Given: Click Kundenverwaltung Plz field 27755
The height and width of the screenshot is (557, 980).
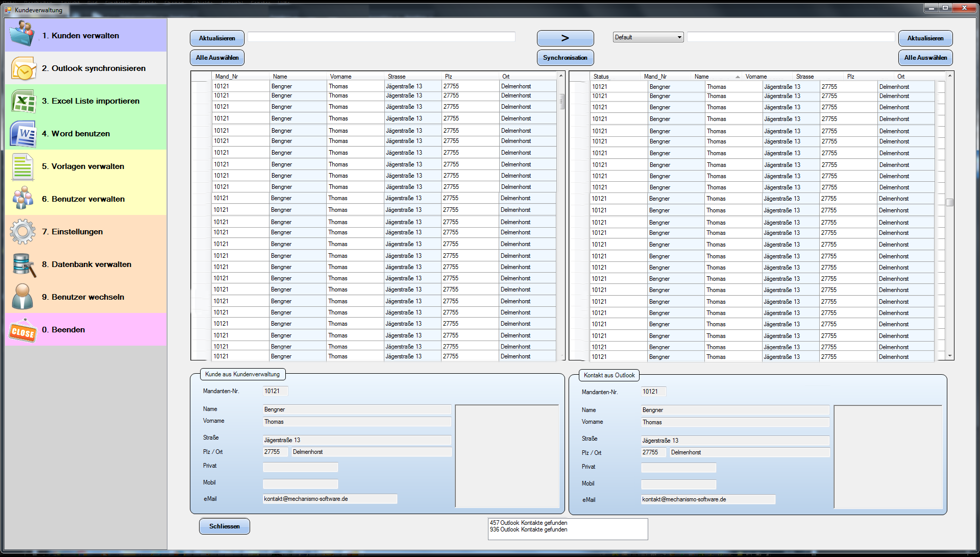Looking at the screenshot, I should point(275,452).
